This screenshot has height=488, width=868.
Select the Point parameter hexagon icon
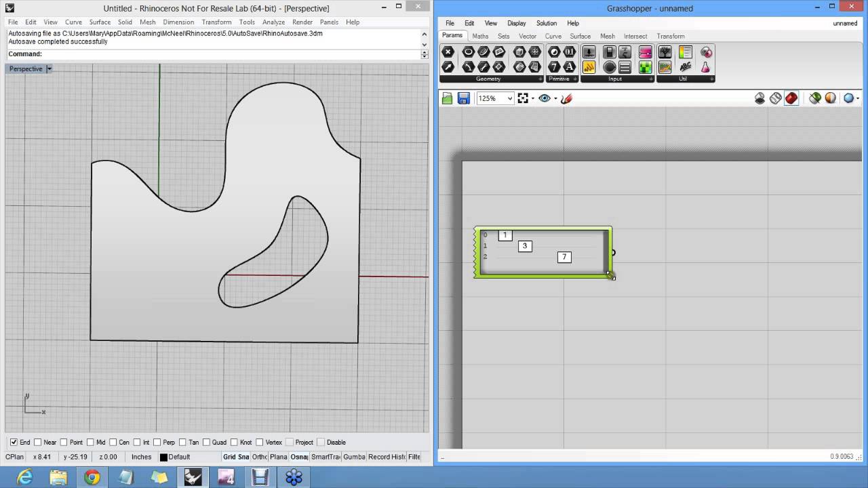[448, 52]
